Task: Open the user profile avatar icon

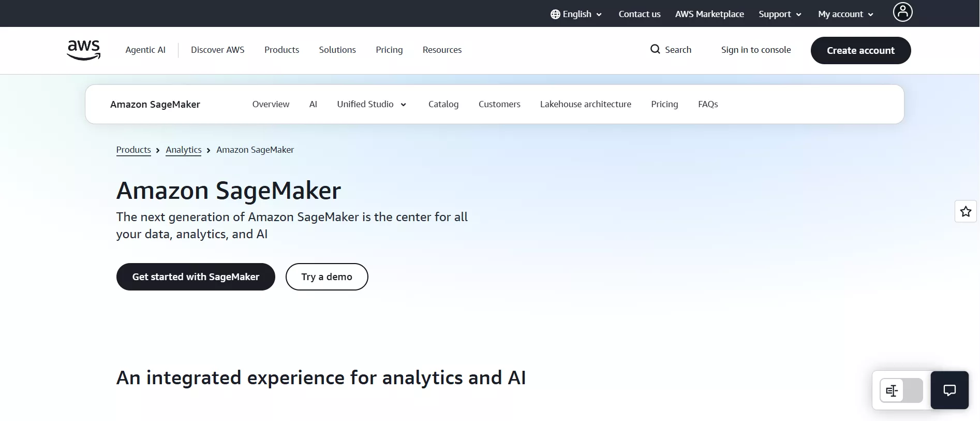Action: pyautogui.click(x=902, y=12)
